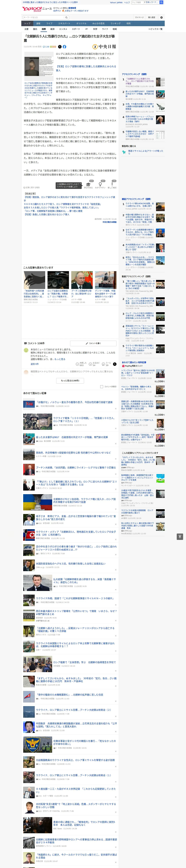This screenshot has width=186, height=868.
Task: Click the green commenter avatar
Action: tap(26, 350)
